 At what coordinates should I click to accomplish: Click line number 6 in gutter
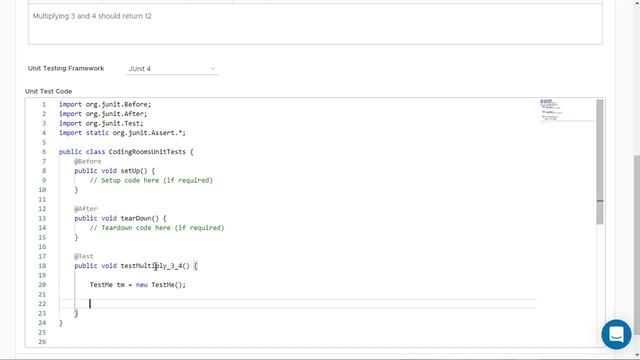point(44,152)
